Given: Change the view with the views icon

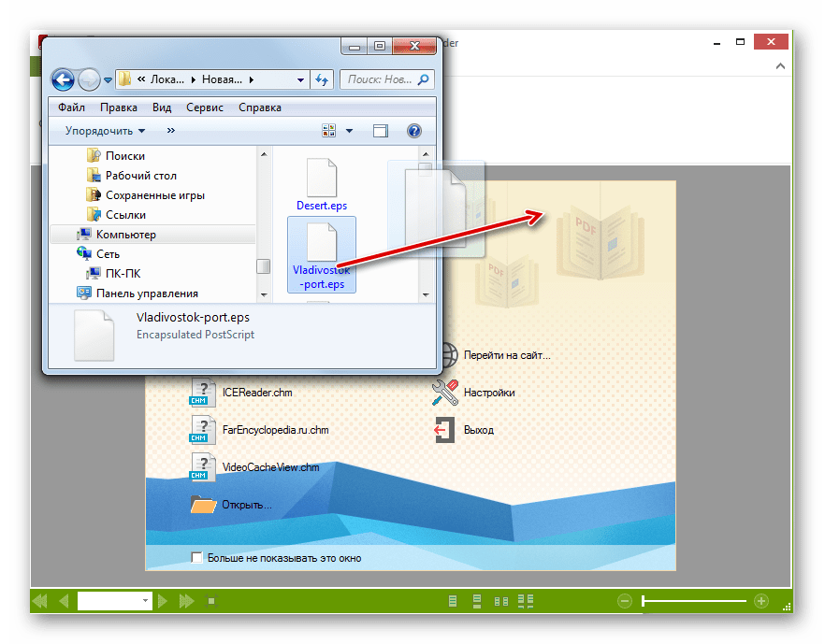Looking at the screenshot, I should [329, 130].
